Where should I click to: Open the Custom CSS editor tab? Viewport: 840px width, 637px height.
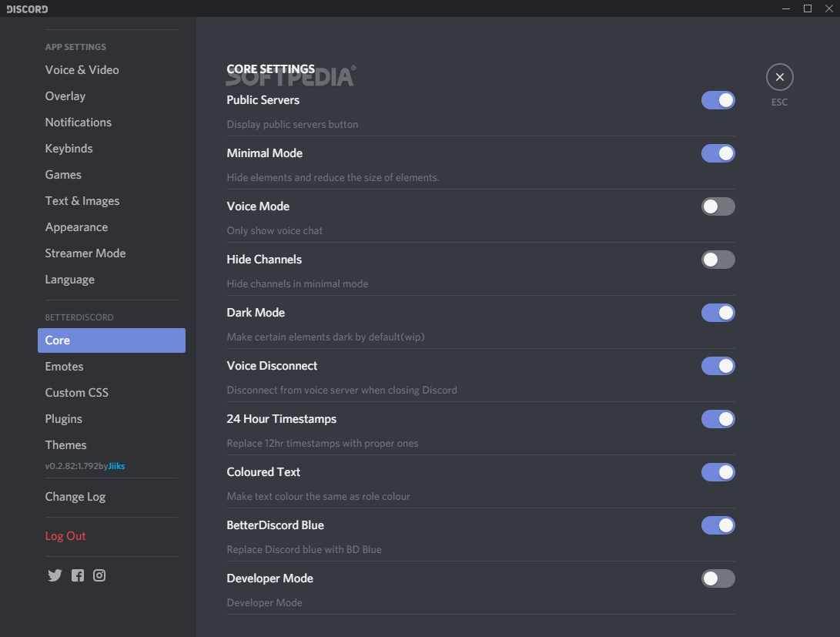(x=112, y=394)
